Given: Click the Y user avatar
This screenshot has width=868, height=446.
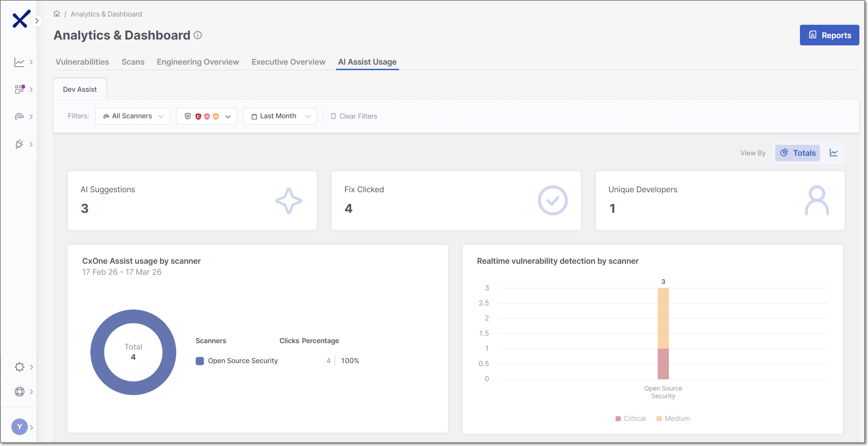Looking at the screenshot, I should (20, 427).
